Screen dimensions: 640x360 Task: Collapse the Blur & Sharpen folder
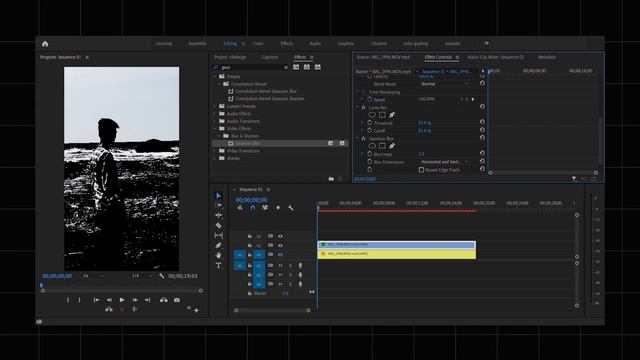[x=219, y=136]
